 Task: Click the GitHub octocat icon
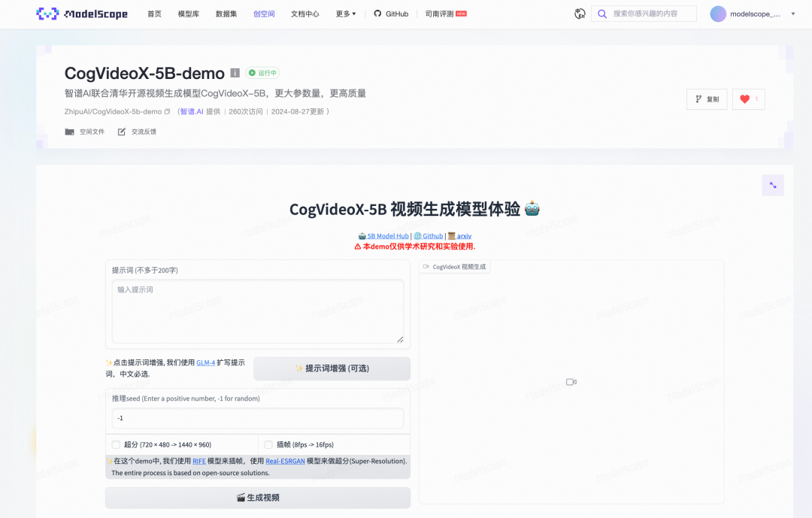(x=377, y=14)
